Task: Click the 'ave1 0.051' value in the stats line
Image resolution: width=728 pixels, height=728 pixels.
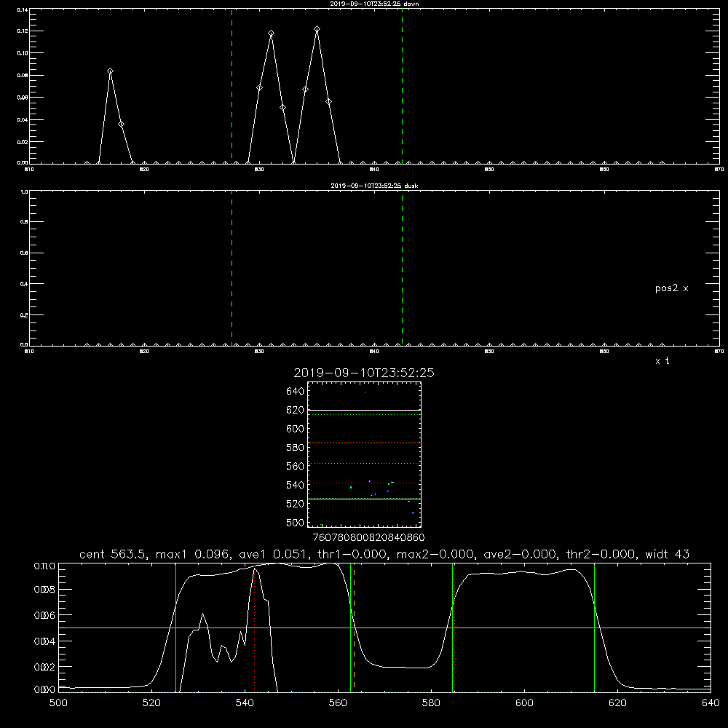Action: click(x=274, y=554)
